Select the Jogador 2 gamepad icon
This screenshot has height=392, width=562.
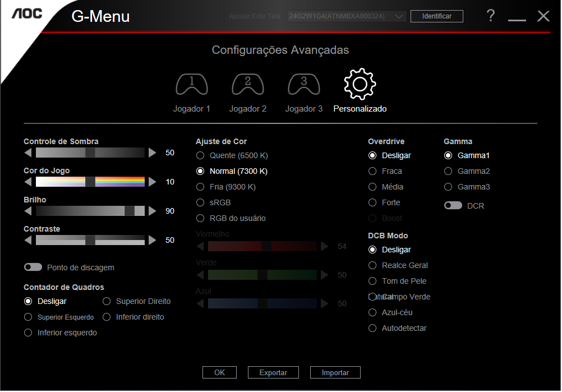tap(248, 84)
